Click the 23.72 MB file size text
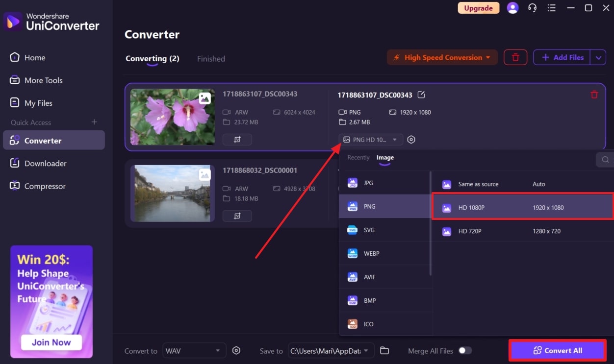Viewport: 614px width, 364px height. point(246,122)
